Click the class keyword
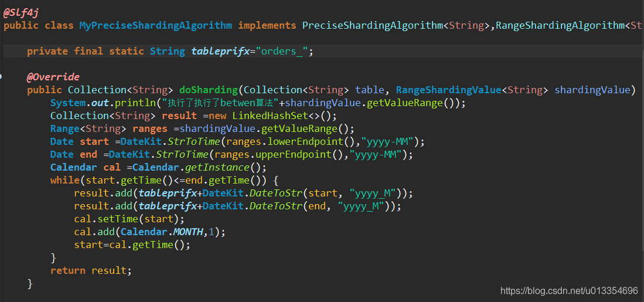Viewport: 644px width, 302px height. pyautogui.click(x=59, y=25)
